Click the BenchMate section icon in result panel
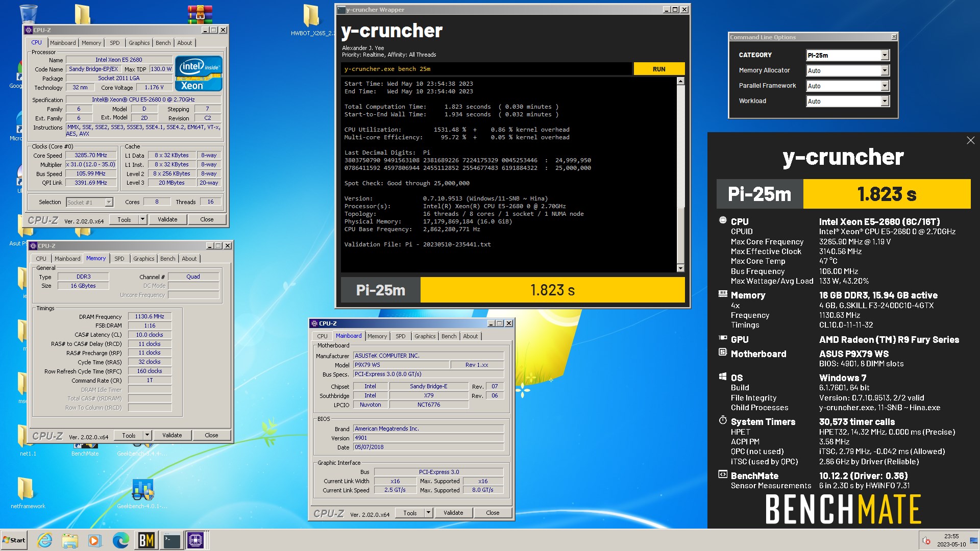Screen dimensions: 980x551 723,474
